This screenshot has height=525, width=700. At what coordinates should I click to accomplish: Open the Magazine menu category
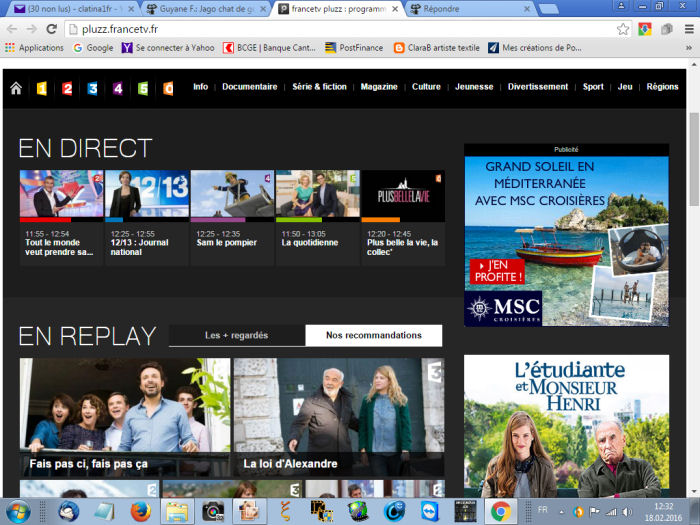(379, 87)
